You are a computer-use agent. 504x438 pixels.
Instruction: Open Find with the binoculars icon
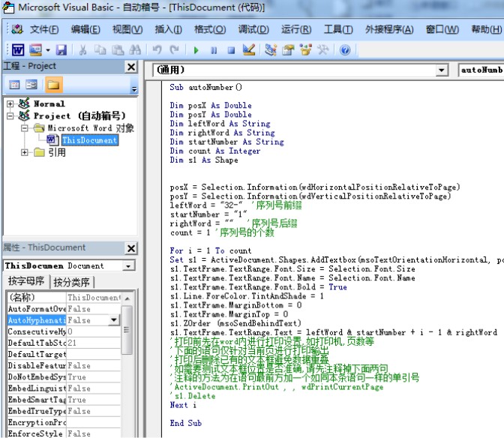coord(135,50)
